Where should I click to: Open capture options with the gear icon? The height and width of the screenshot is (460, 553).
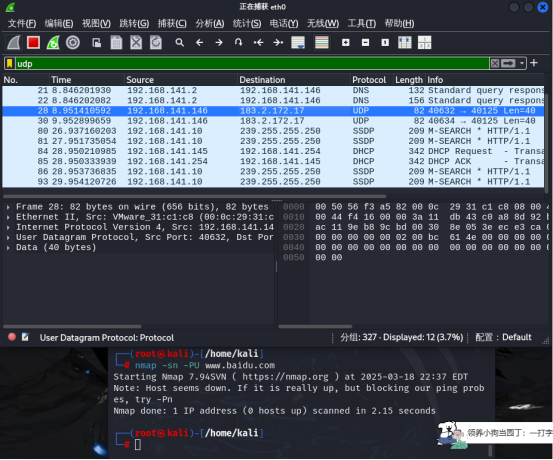tap(73, 43)
